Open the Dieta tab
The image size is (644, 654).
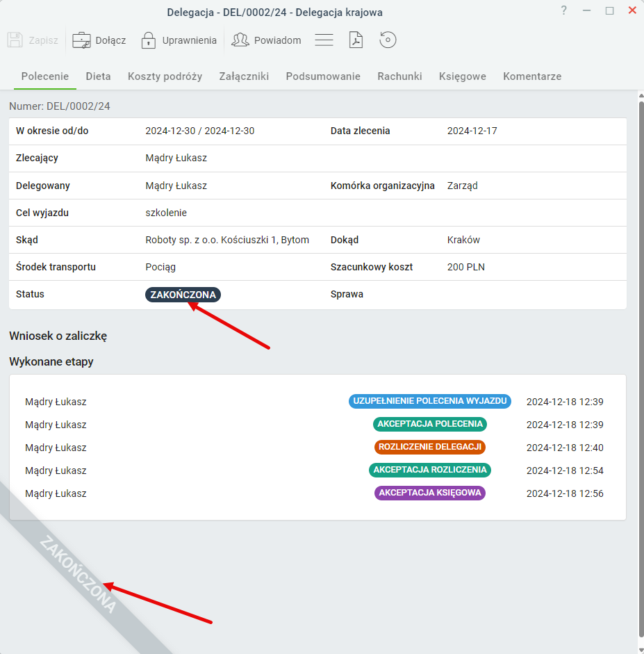[99, 76]
